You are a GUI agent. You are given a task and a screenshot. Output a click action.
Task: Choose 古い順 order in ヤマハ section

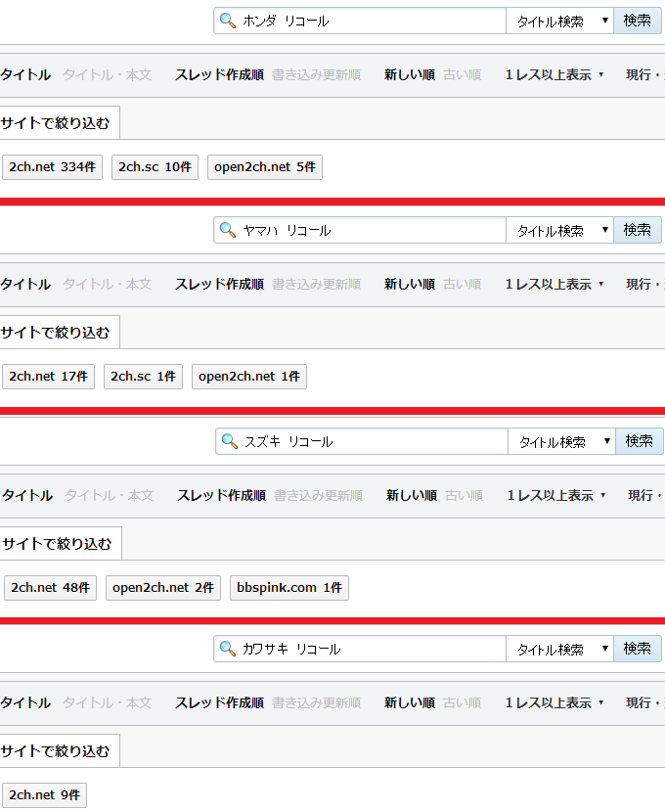(463, 284)
